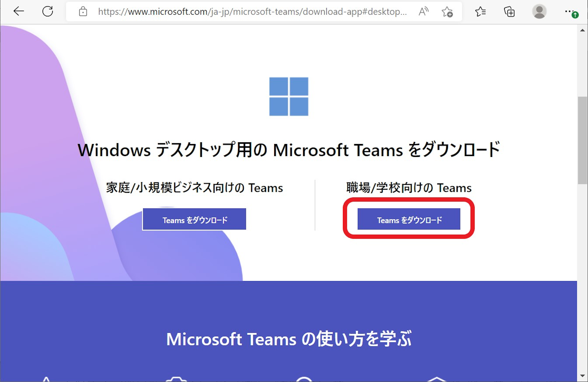Screen dimensions: 588x382
Task: Click the Read aloud icon in address bar
Action: tap(423, 12)
